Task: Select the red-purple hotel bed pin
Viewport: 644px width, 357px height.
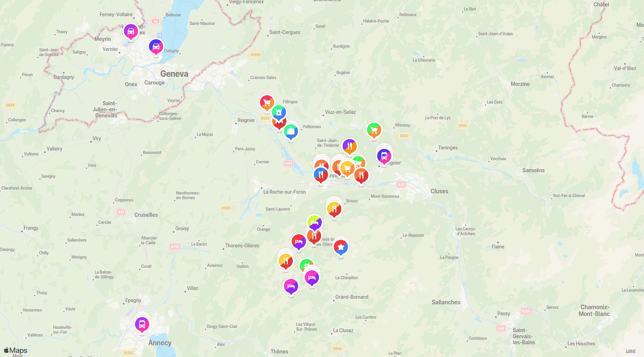Action: [x=299, y=242]
